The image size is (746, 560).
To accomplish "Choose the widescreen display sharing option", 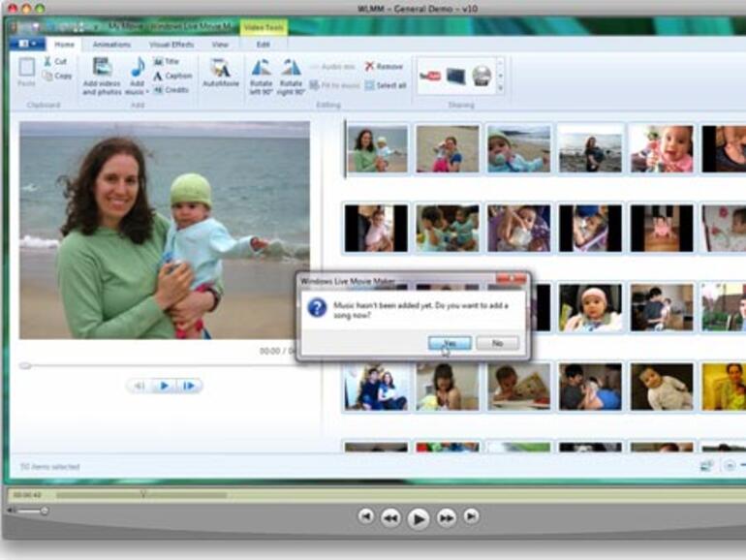I will point(455,77).
